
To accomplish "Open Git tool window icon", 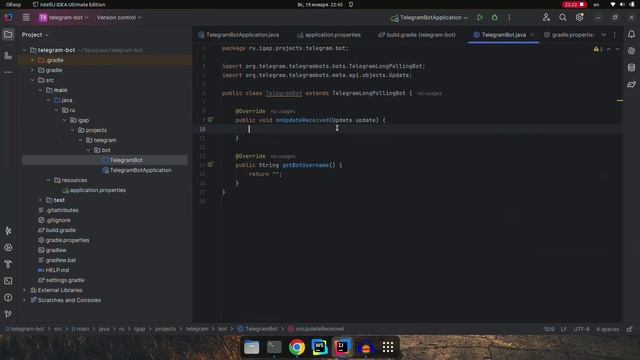I will click(x=8, y=314).
